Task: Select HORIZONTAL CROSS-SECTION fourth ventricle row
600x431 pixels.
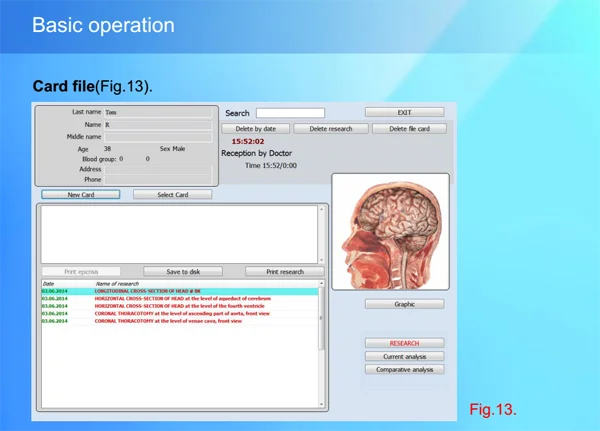Action: coord(179,306)
